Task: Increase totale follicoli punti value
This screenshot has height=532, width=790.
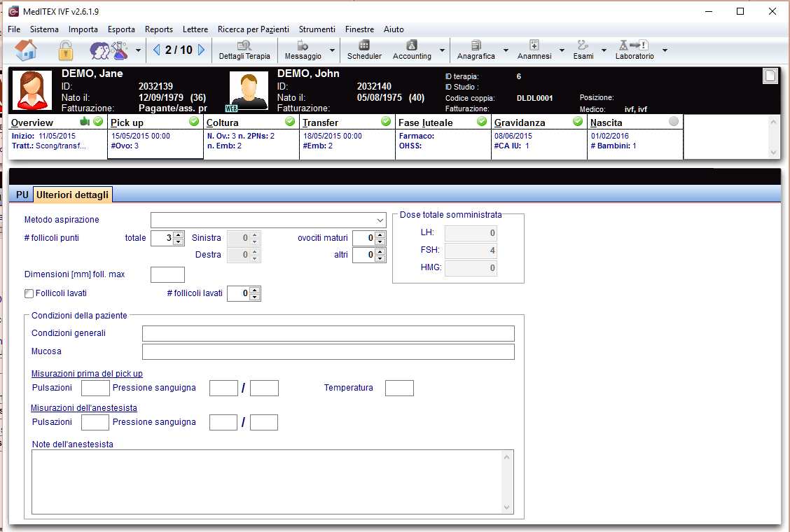Action: (179, 234)
